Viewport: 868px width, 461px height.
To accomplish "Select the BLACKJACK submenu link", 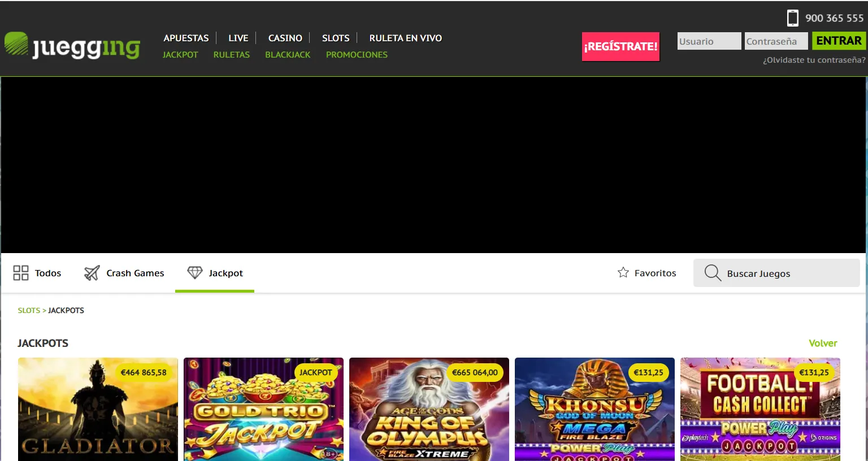I will point(288,55).
